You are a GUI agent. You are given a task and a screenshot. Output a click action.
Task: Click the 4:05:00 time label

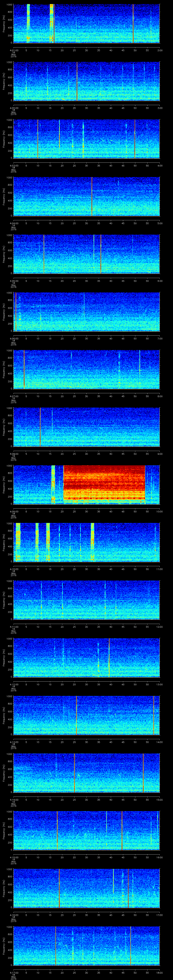[14, 281]
